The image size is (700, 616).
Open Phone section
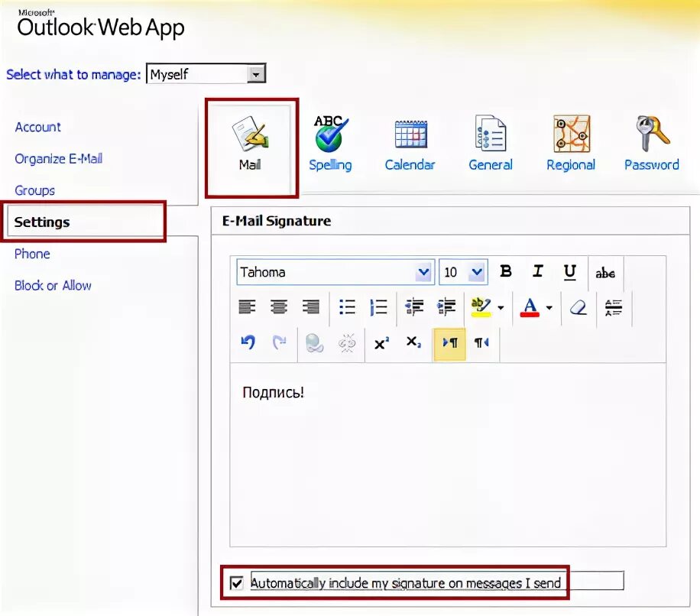(32, 254)
